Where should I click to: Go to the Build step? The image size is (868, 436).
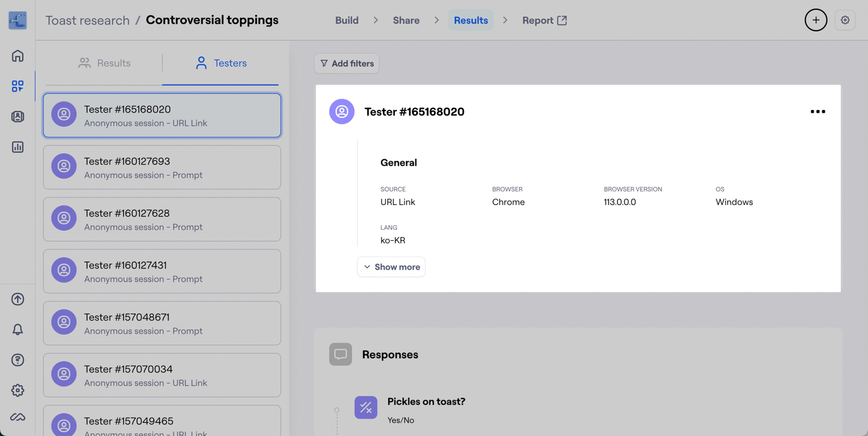pyautogui.click(x=347, y=20)
